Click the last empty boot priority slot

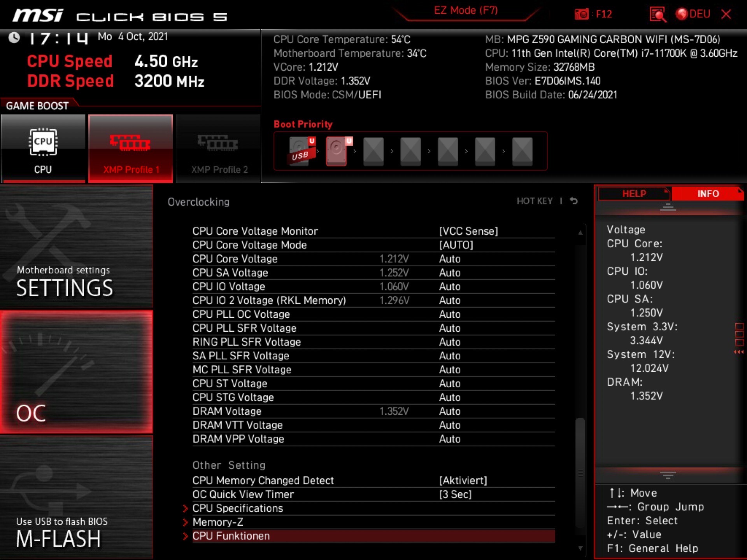pos(522,151)
